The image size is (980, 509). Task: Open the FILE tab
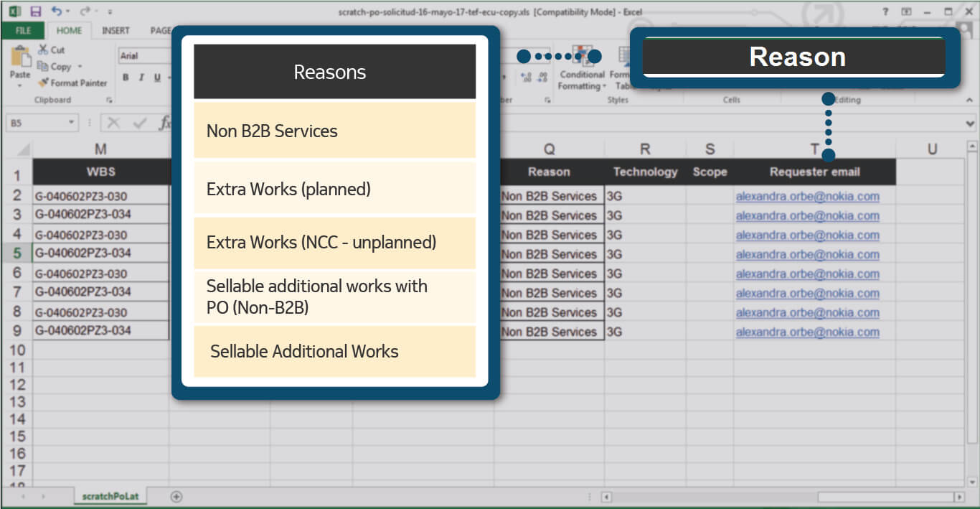(23, 31)
